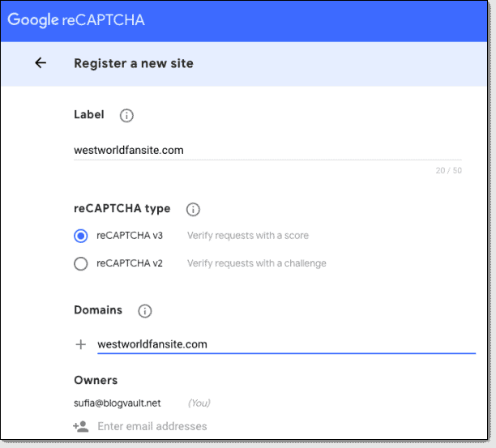The image size is (496, 448).
Task: Click the Label text field
Action: tap(267, 150)
